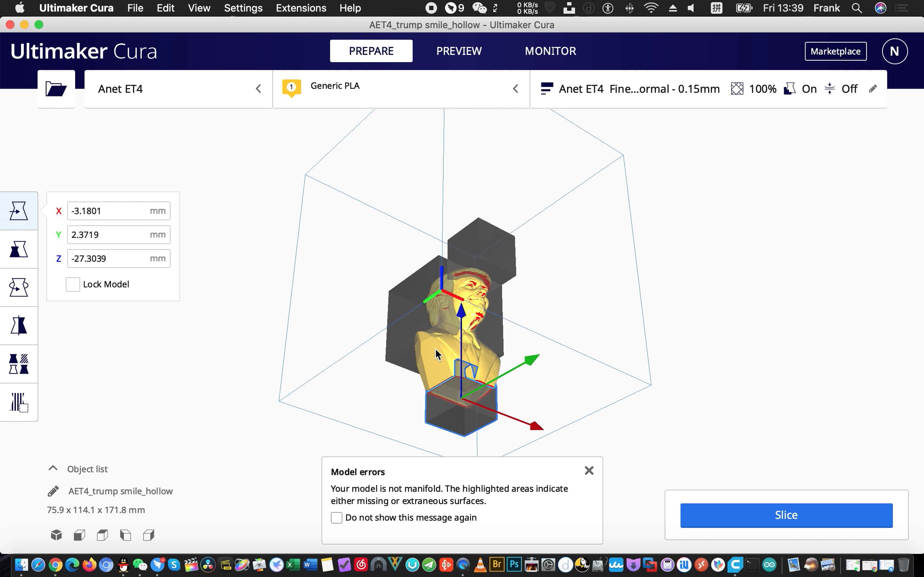
Task: Click the infill 100% indicator
Action: [x=754, y=89]
